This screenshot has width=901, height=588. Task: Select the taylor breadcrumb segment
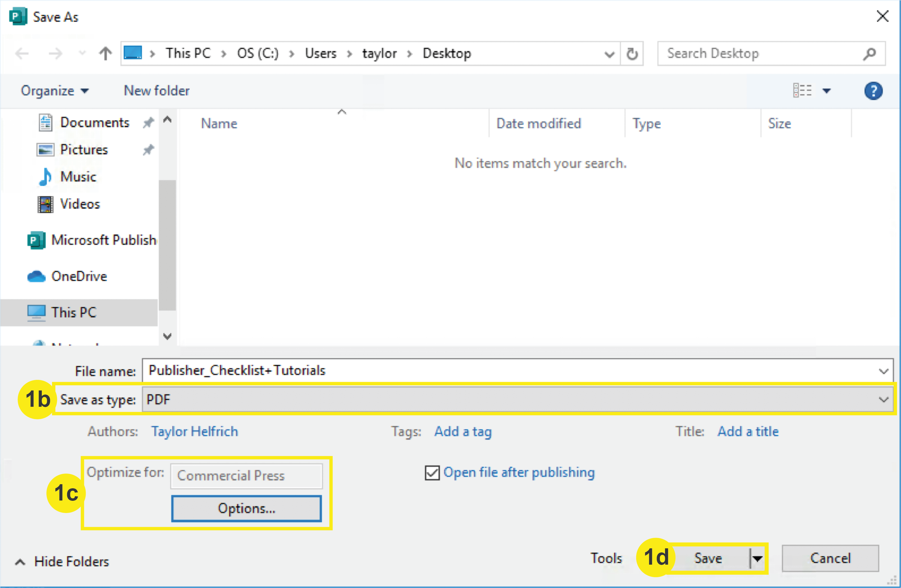379,53
